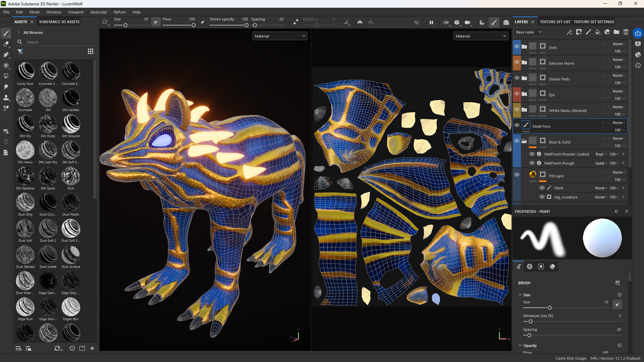Open the cube display mode icon
The height and width of the screenshot is (362, 644).
coord(457,22)
